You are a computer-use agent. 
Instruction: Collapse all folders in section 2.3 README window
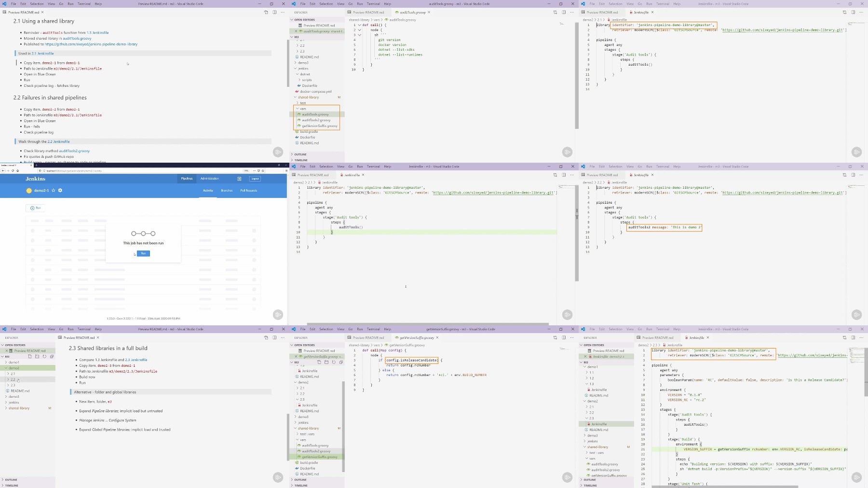coord(52,357)
